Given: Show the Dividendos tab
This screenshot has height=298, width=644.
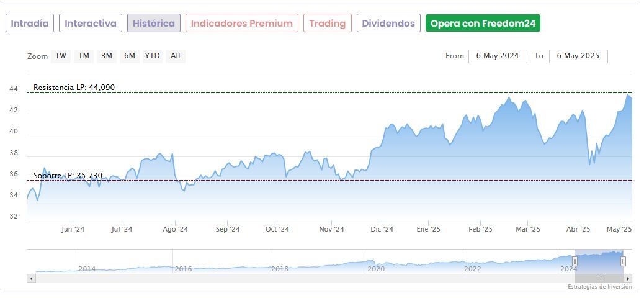Looking at the screenshot, I should [388, 24].
